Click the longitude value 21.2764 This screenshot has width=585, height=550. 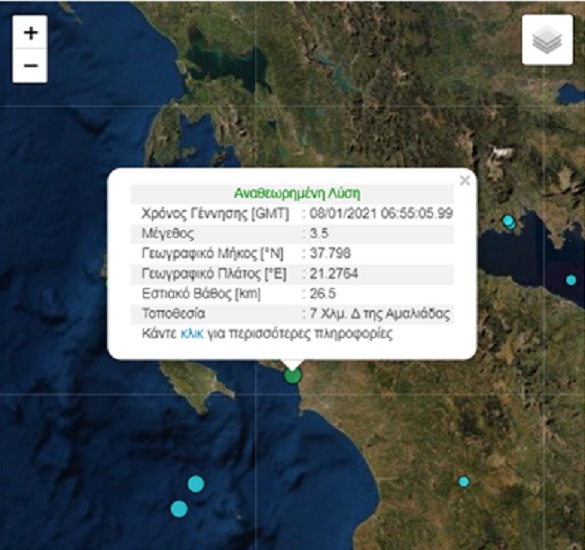point(334,274)
